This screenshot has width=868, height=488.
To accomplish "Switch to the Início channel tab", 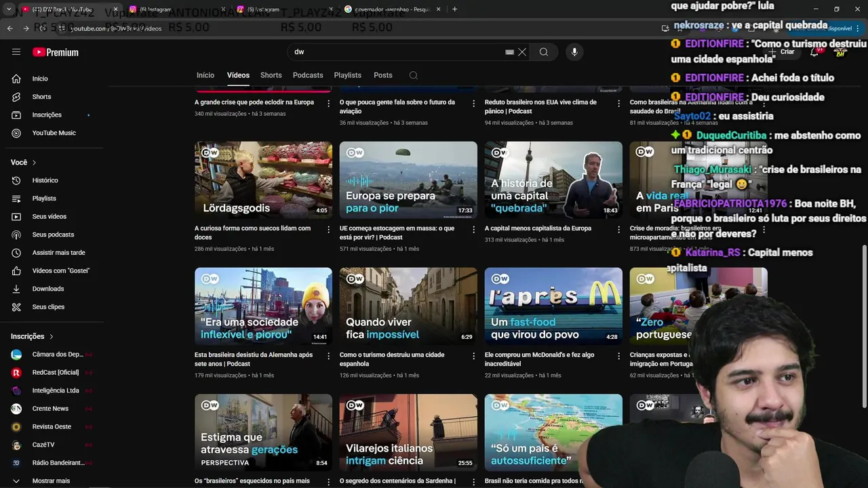I will (205, 75).
